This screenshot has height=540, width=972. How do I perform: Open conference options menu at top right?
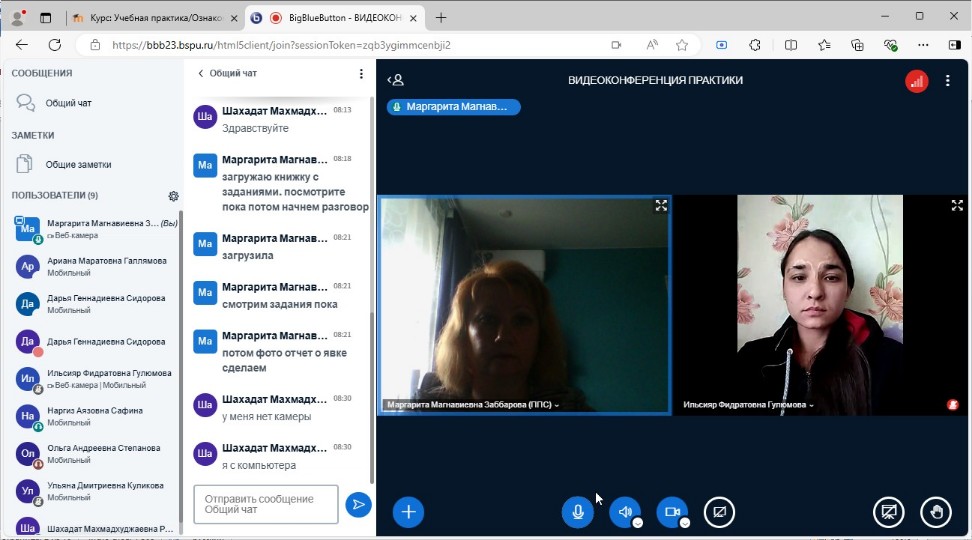click(948, 81)
